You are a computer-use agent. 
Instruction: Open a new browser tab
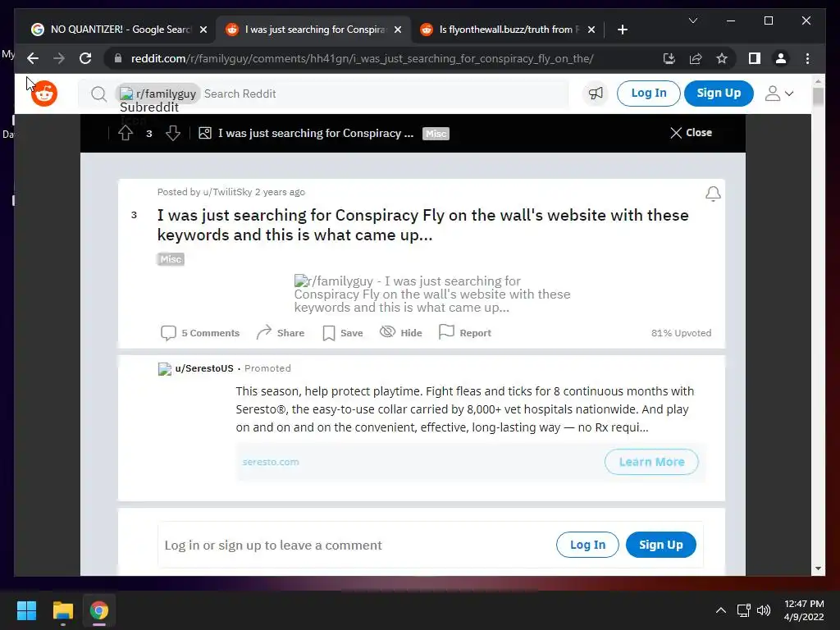[623, 30]
